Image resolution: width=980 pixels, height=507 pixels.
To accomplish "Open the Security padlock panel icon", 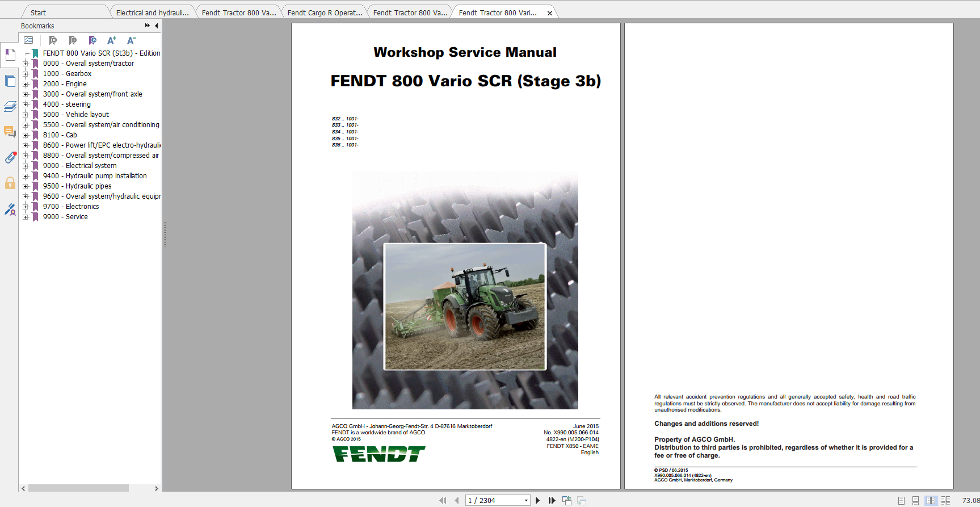I will click(10, 183).
